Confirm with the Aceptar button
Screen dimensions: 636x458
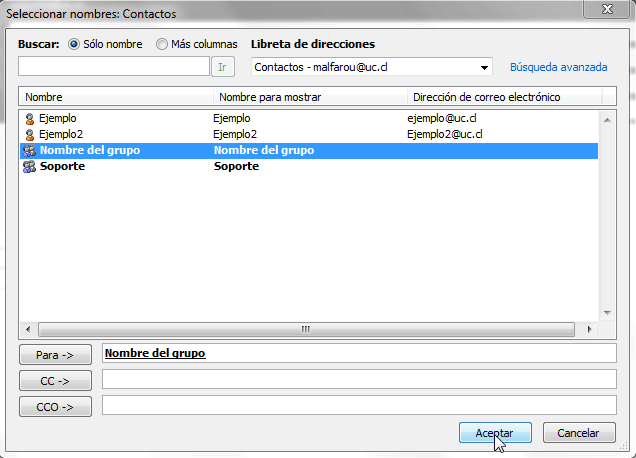pyautogui.click(x=495, y=433)
